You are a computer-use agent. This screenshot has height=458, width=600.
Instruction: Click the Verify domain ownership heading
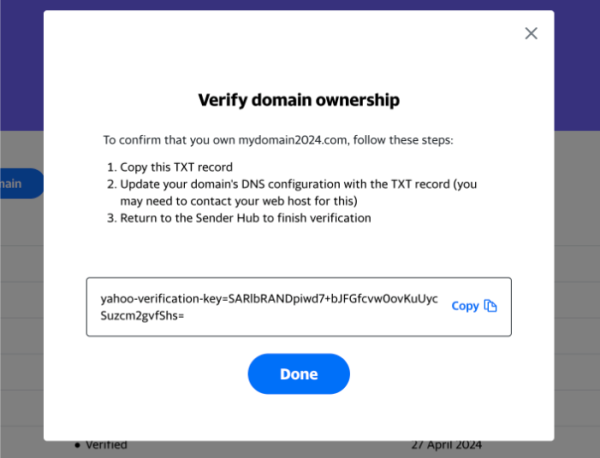point(299,100)
